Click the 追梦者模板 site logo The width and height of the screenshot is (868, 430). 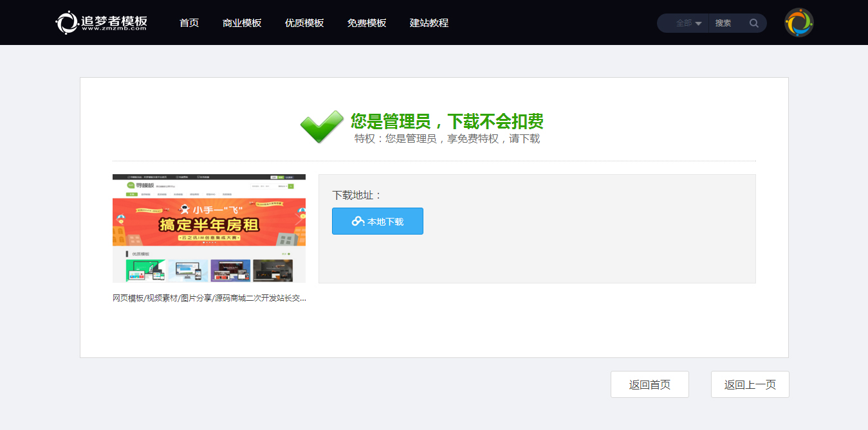pos(102,22)
